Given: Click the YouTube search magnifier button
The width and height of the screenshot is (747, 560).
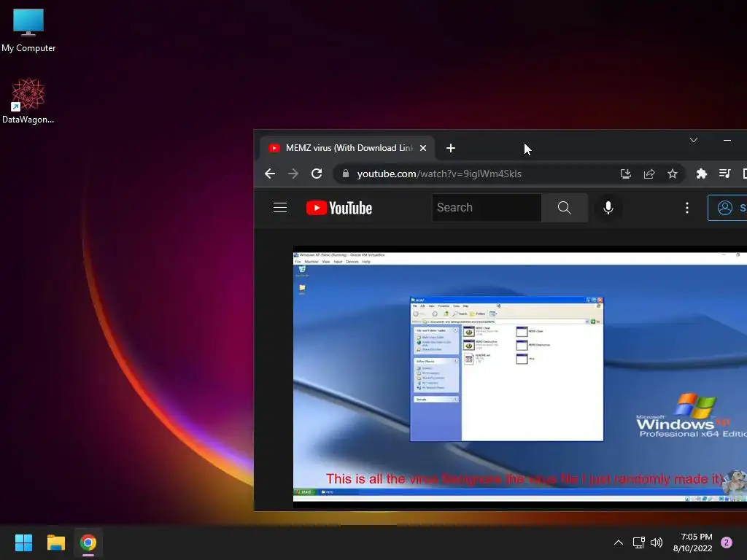Looking at the screenshot, I should point(565,208).
